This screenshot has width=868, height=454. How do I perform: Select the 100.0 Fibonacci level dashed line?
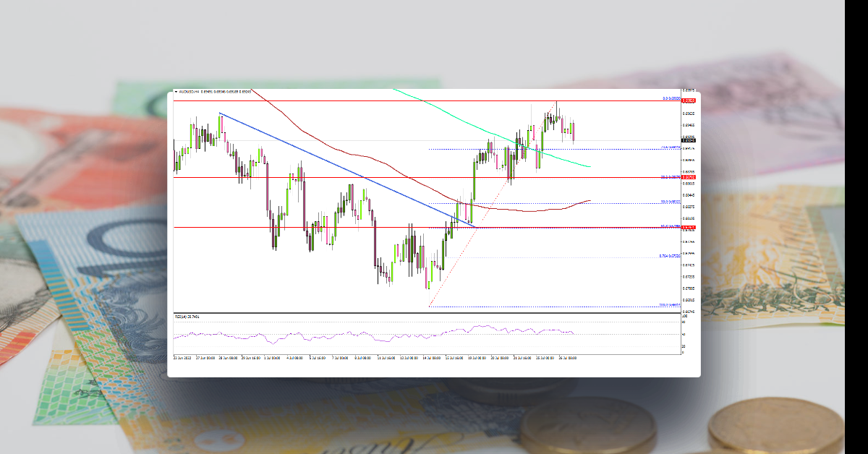[542, 305]
